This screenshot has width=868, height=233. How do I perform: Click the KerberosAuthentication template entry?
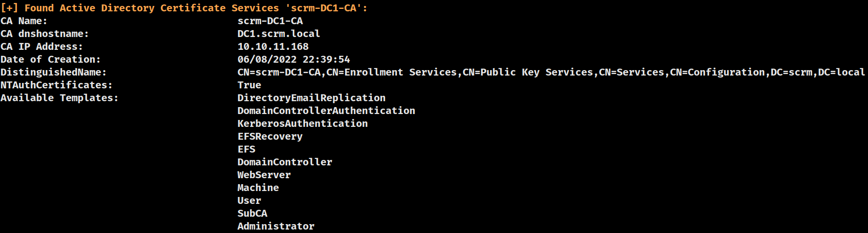click(x=303, y=123)
